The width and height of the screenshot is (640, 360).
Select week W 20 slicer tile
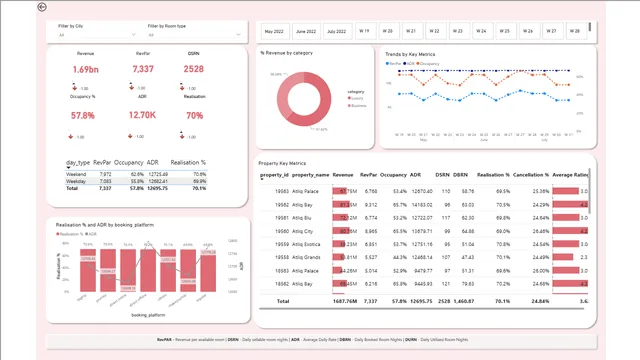(x=388, y=31)
